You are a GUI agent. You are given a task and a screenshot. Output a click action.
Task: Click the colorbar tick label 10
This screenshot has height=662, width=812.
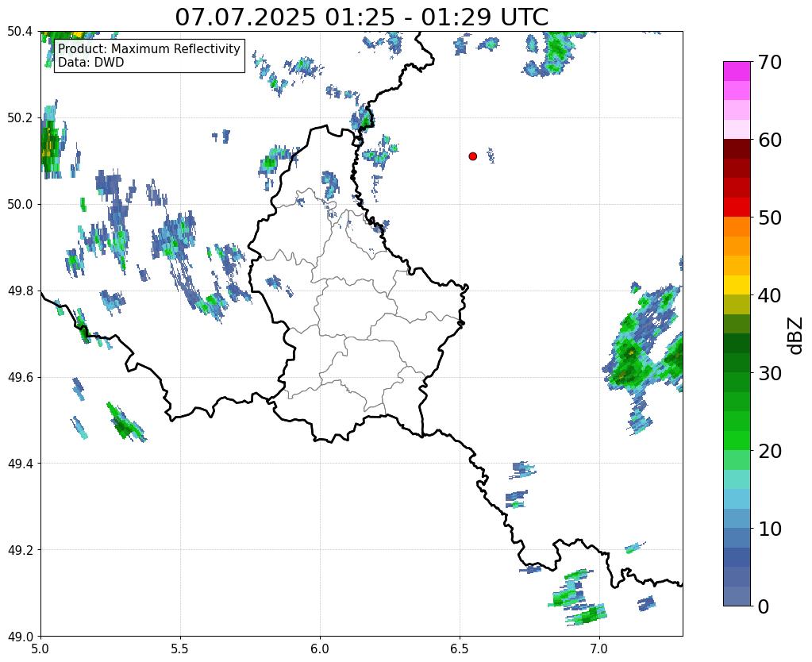coord(768,529)
